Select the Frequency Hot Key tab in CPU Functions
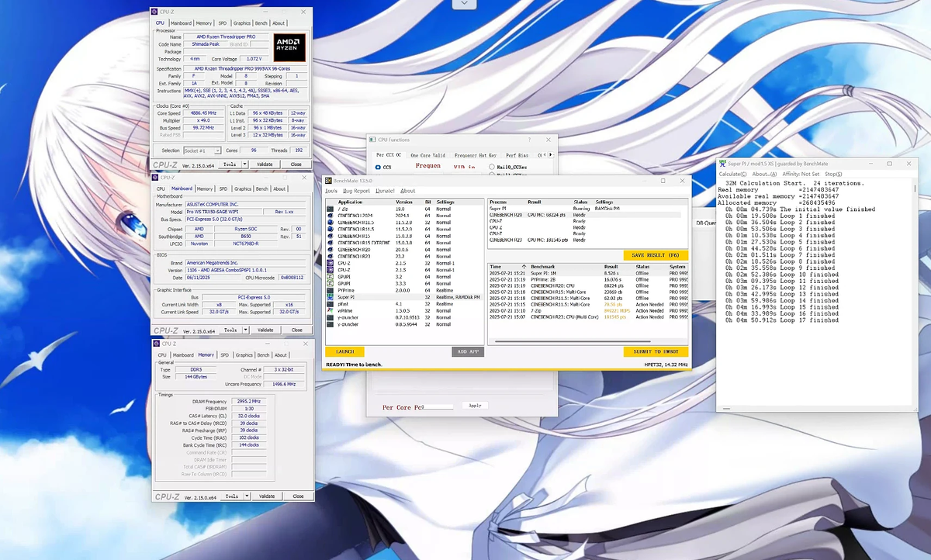 [x=476, y=155]
